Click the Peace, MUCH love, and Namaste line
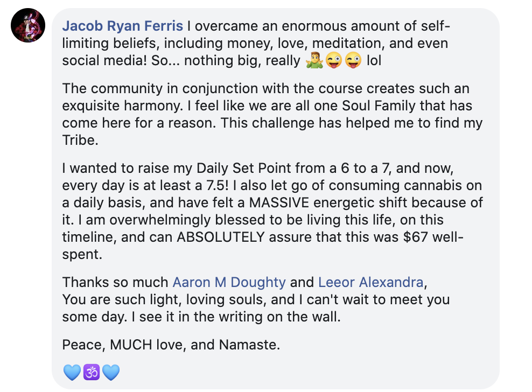Image resolution: width=532 pixels, height=392 pixels. [x=171, y=345]
